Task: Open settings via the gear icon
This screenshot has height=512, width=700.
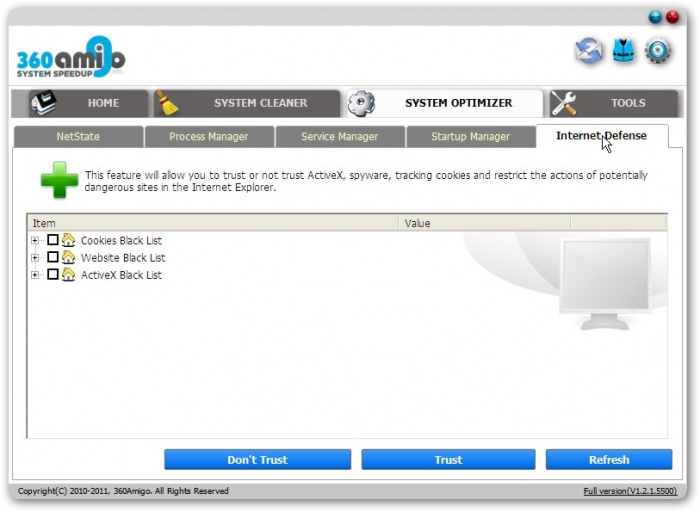Action: [x=658, y=50]
